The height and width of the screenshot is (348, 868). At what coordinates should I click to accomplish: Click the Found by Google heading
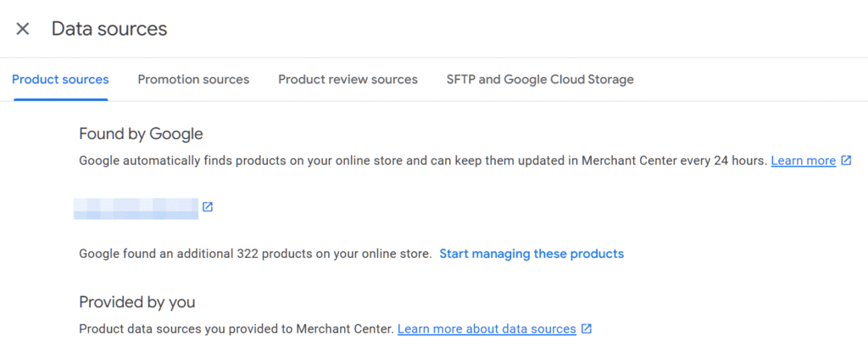click(x=142, y=134)
